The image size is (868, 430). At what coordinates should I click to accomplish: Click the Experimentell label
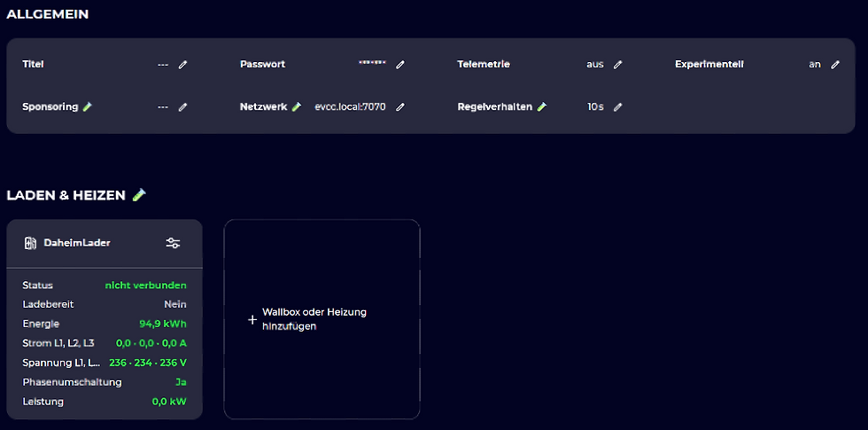pyautogui.click(x=709, y=64)
